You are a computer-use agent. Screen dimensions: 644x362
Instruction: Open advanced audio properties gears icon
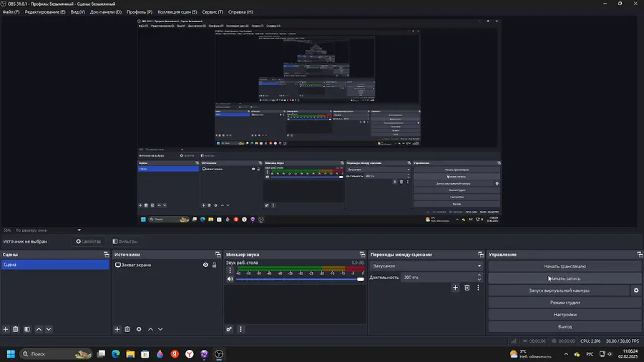point(229,329)
